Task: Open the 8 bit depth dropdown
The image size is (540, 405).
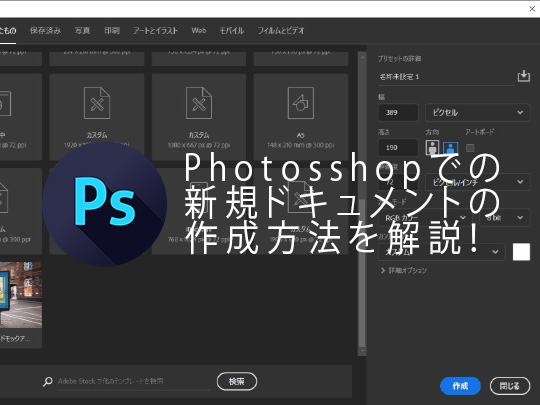Action: (x=505, y=218)
